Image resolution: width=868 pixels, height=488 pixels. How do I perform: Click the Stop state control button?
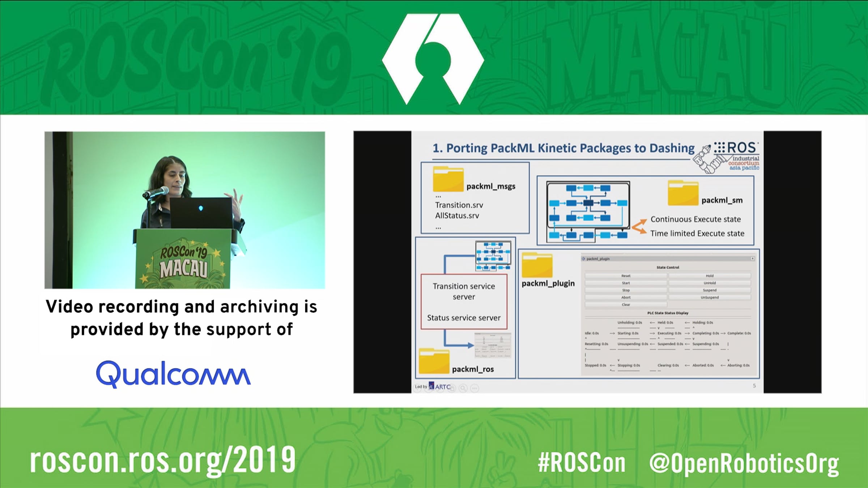point(626,290)
